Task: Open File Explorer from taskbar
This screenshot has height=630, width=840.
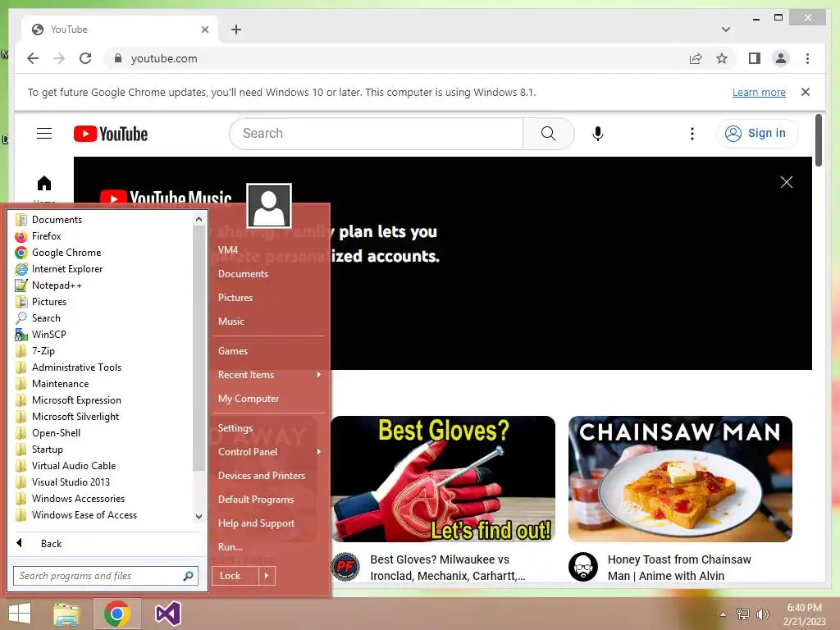Action: 66,614
